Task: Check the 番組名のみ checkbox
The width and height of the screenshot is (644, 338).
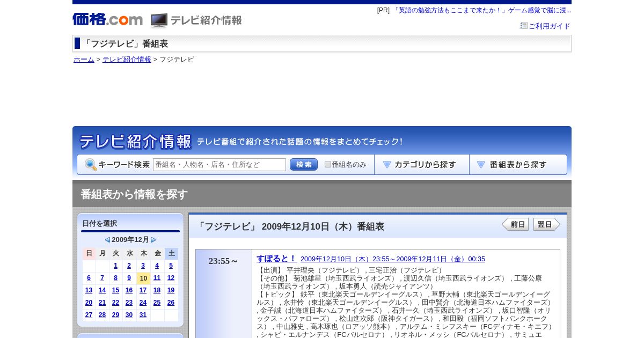Action: (x=328, y=165)
